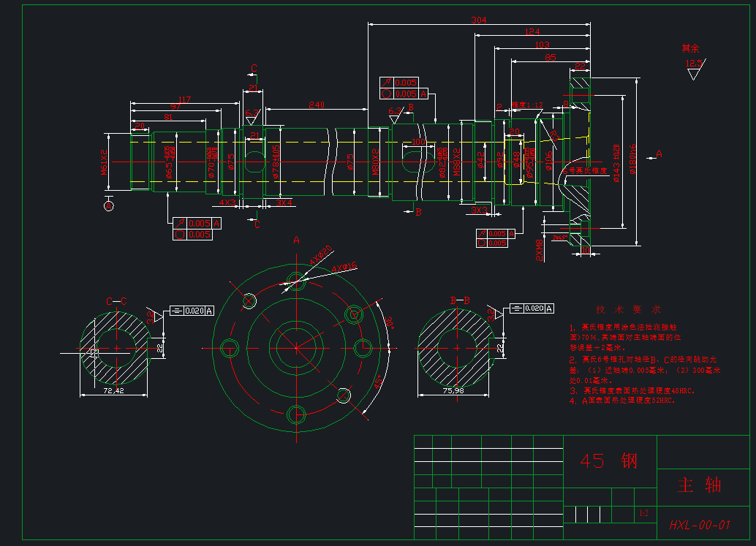Click the A view label above flange view
This screenshot has width=756, height=546.
click(297, 240)
